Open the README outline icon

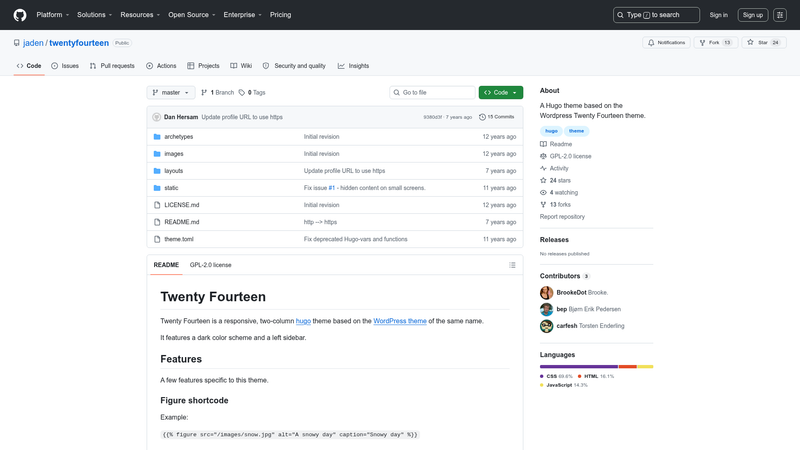coord(512,265)
